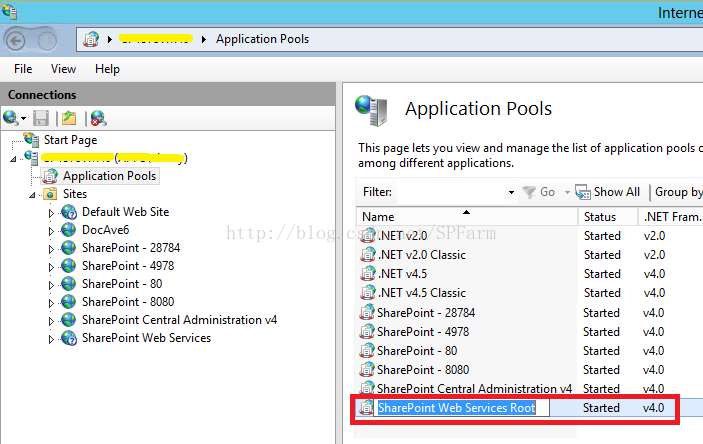The width and height of the screenshot is (703, 444).
Task: Sort by Name column header
Action: (467, 217)
